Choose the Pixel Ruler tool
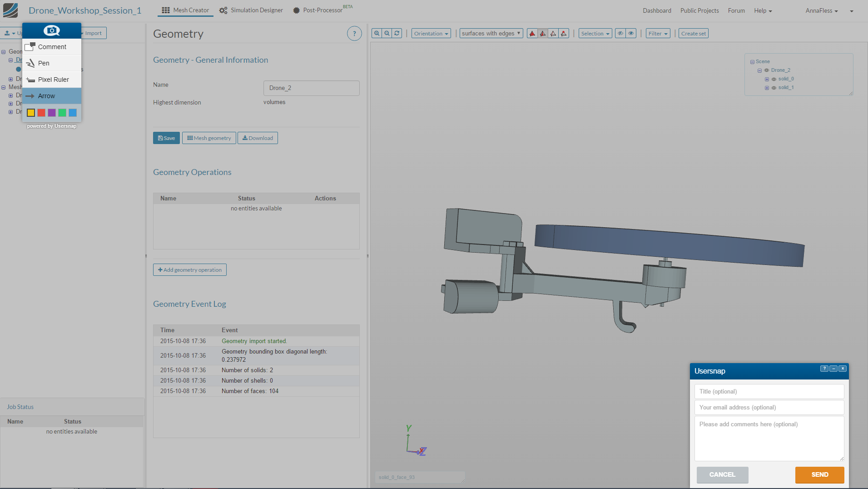Viewport: 868px width, 489px height. pos(53,80)
